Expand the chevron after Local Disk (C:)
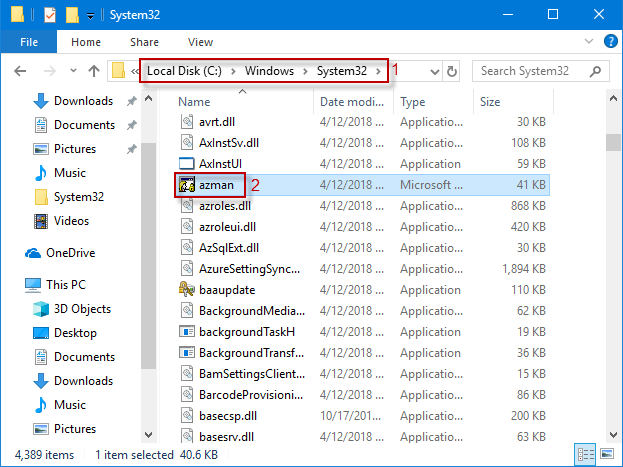This screenshot has height=467, width=623. [x=233, y=72]
